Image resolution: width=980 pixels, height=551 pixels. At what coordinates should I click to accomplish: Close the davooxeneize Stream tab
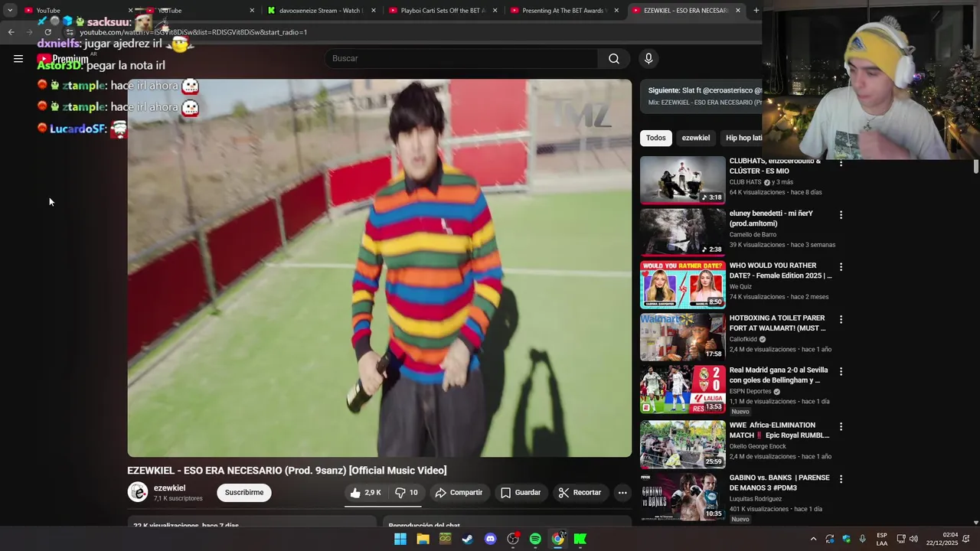374,11
